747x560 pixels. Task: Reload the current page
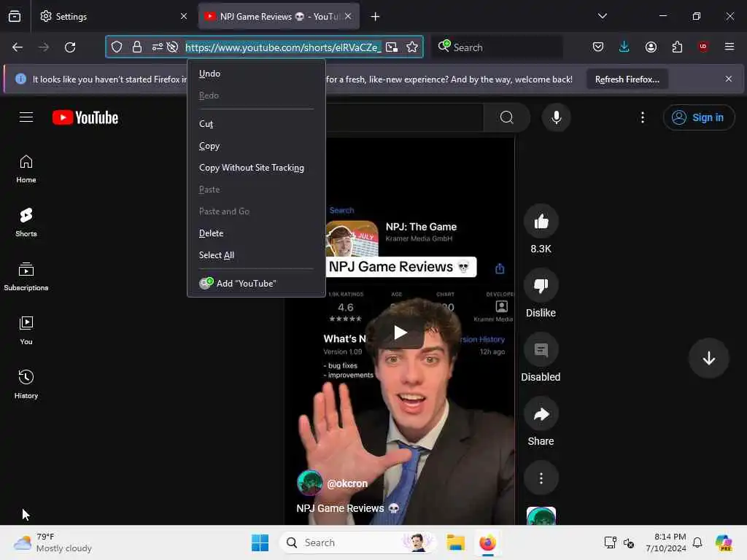pos(70,47)
